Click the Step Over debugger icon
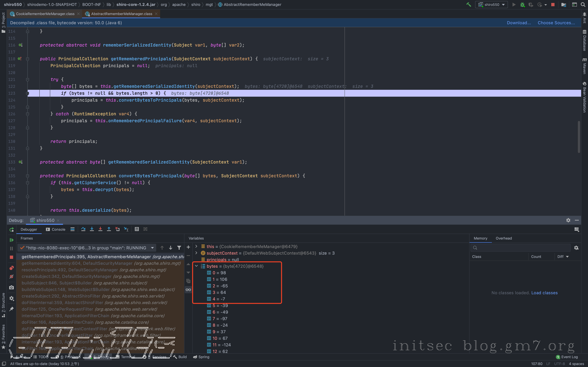588x367 pixels. [x=83, y=229]
